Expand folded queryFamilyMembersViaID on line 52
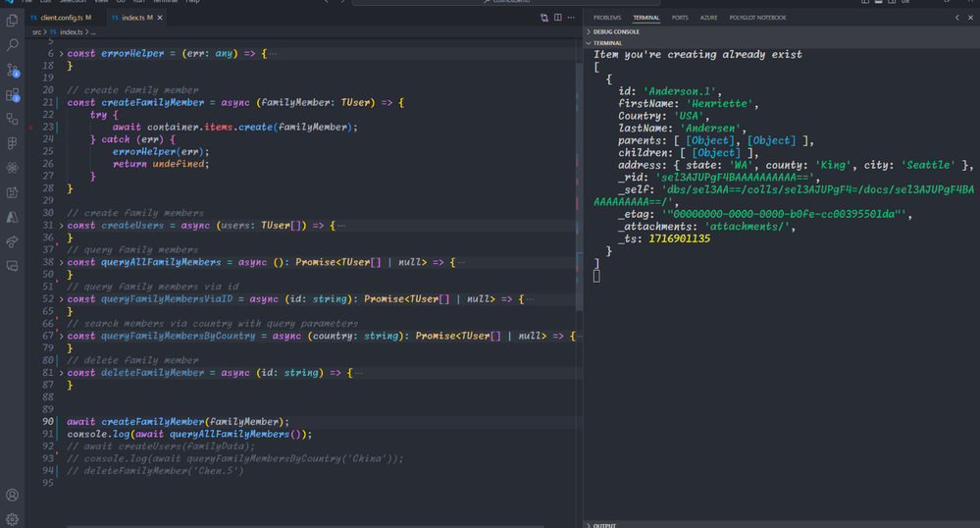 61,299
